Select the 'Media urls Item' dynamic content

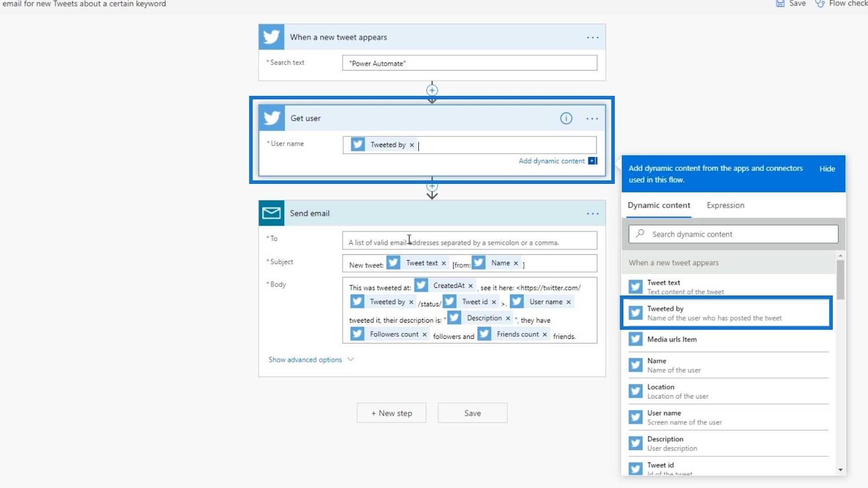click(x=729, y=339)
